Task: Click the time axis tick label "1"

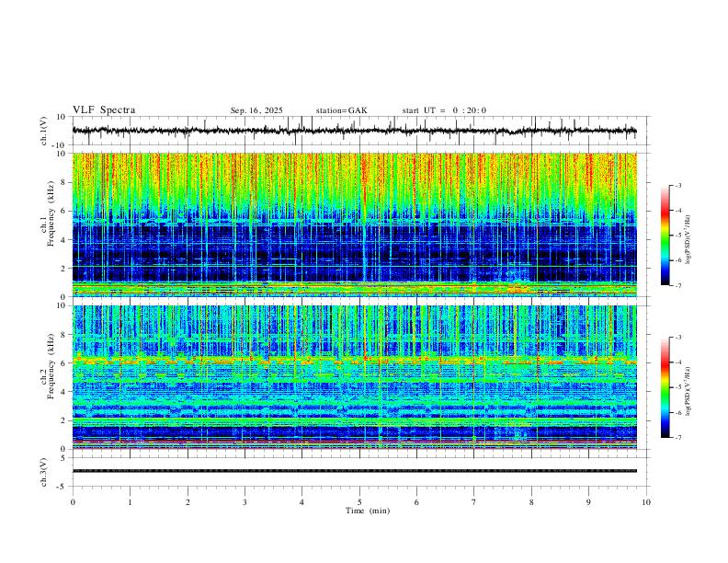Action: point(130,502)
